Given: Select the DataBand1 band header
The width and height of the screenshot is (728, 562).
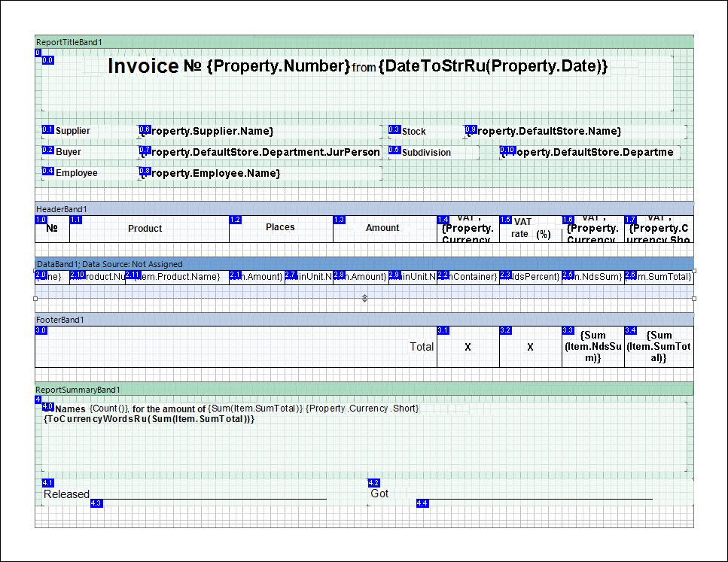Looking at the screenshot, I should pos(364,264).
